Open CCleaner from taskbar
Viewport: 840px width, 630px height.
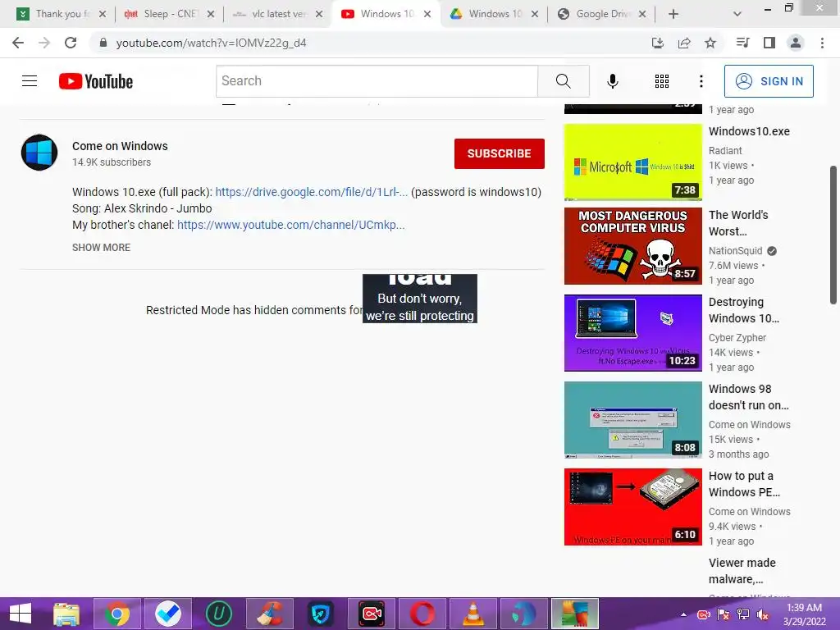(269, 614)
